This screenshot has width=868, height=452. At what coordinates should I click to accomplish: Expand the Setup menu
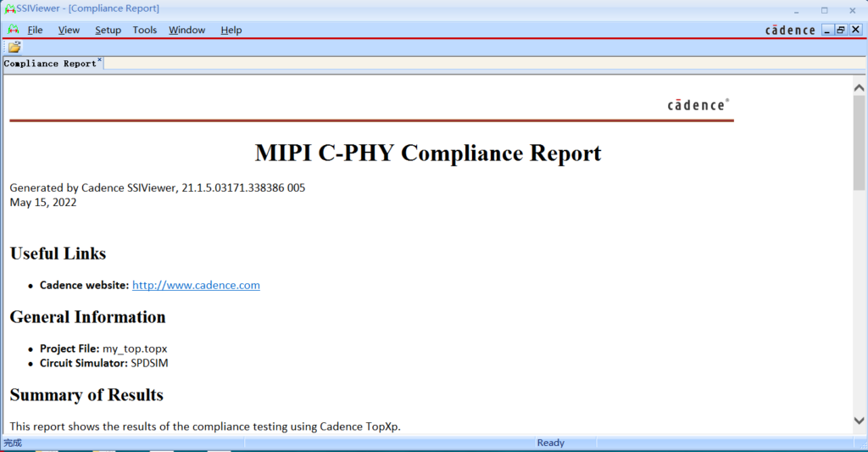point(108,30)
